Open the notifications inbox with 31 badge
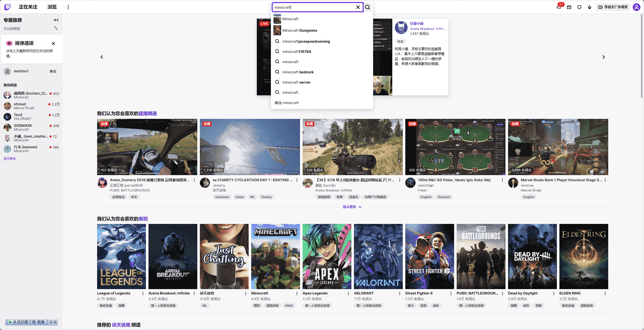The height and width of the screenshot is (330, 644). click(x=559, y=7)
